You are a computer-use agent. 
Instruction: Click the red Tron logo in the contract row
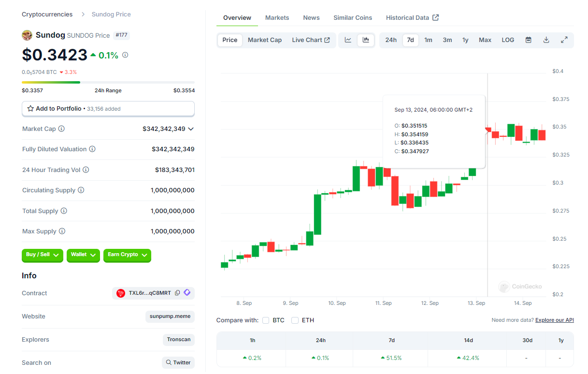121,293
